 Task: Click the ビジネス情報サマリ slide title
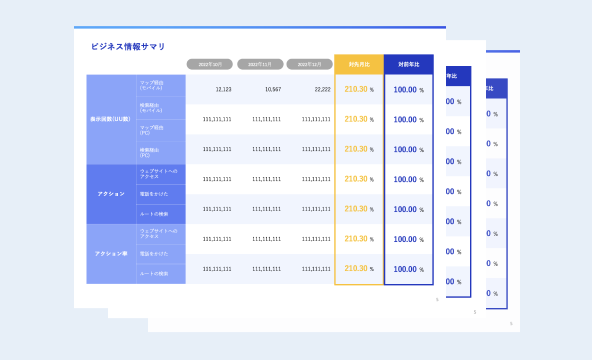tap(128, 46)
